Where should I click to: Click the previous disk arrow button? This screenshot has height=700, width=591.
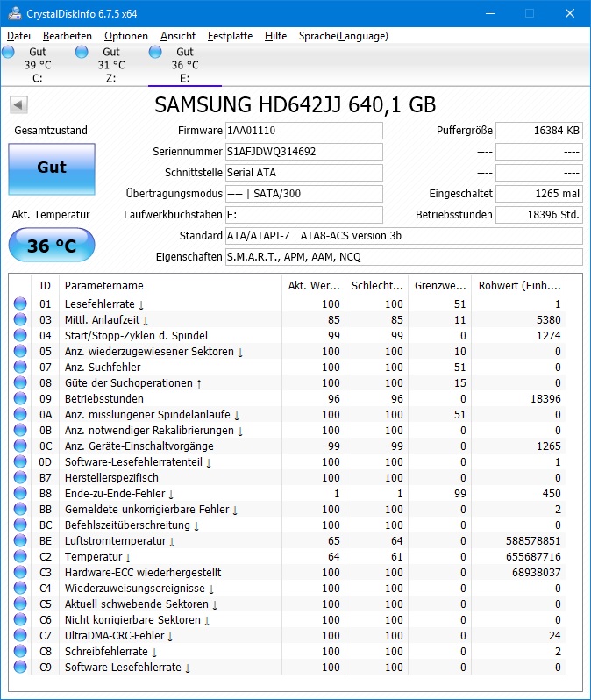pos(18,105)
